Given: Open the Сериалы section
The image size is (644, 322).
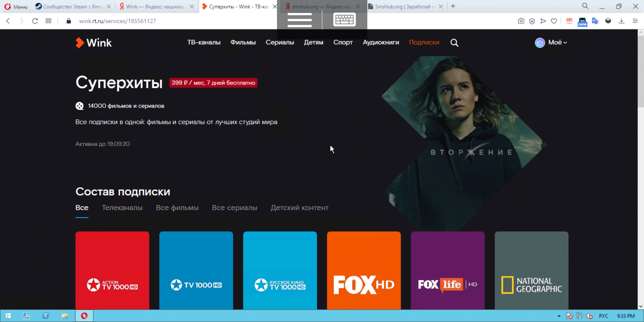Looking at the screenshot, I should (280, 42).
